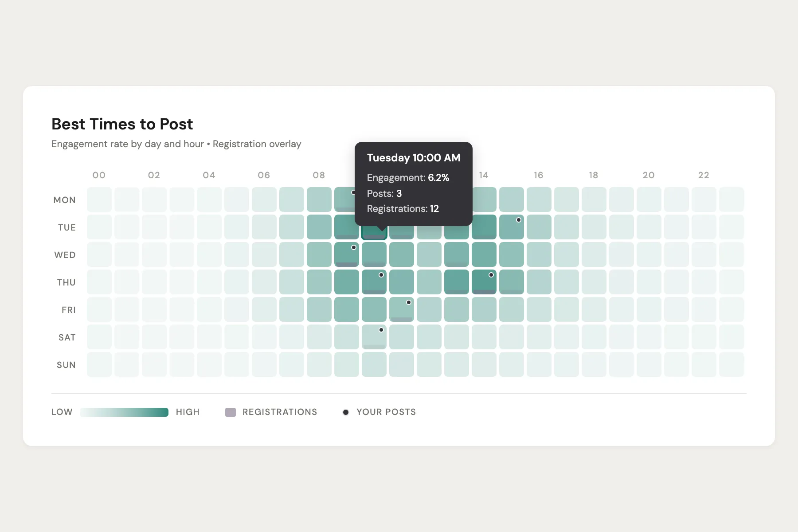Click the 08 hour column label
Viewport: 798px width, 532px height.
(319, 175)
